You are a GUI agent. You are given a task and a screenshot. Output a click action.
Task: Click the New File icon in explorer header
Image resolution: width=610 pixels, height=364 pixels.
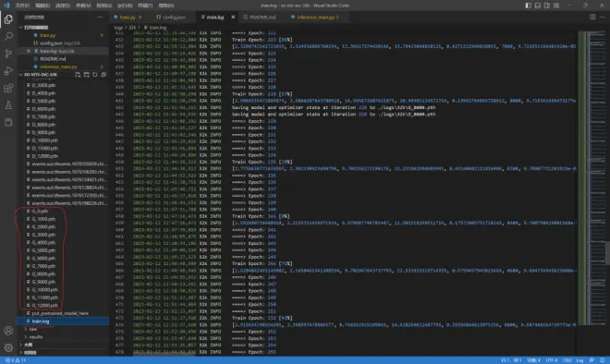(x=78, y=74)
